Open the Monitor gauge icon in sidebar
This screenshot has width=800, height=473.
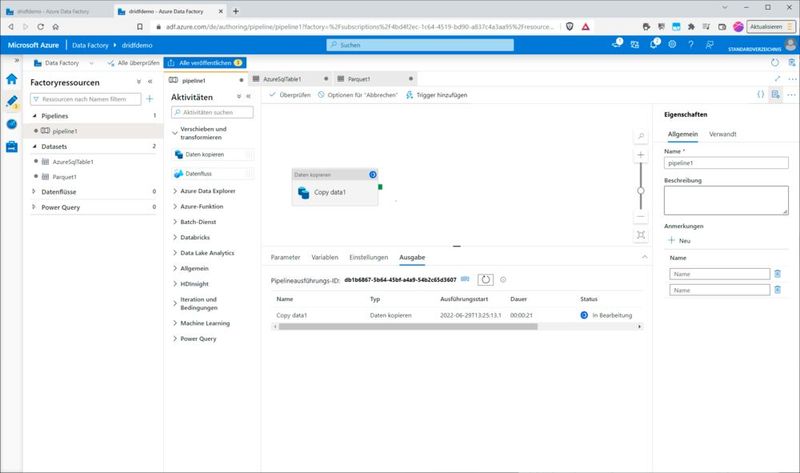(x=12, y=124)
